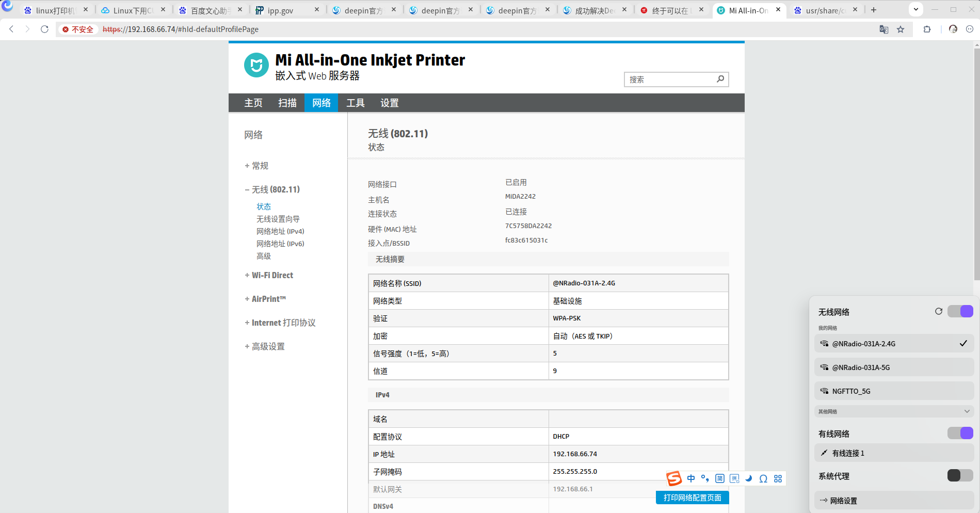Click the Sogou input method logo
The width and height of the screenshot is (980, 513).
pyautogui.click(x=674, y=478)
